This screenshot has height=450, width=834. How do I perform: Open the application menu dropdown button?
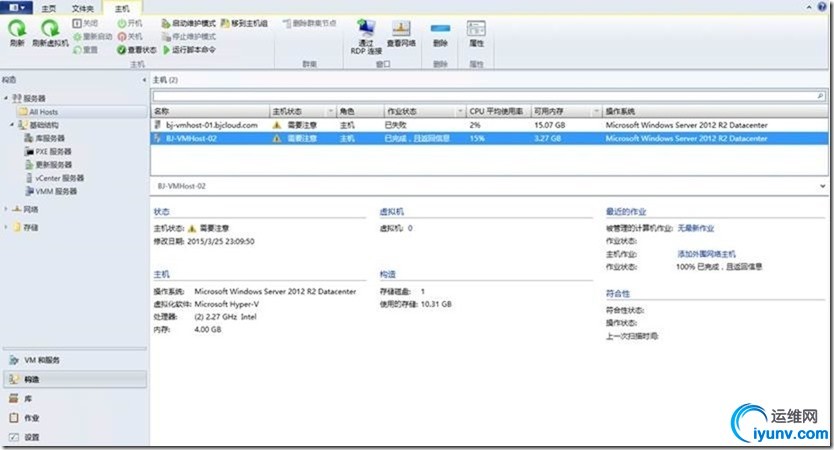17,7
